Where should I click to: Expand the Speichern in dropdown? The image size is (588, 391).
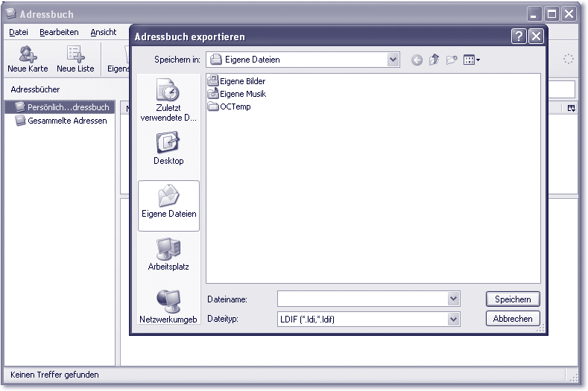click(x=393, y=60)
